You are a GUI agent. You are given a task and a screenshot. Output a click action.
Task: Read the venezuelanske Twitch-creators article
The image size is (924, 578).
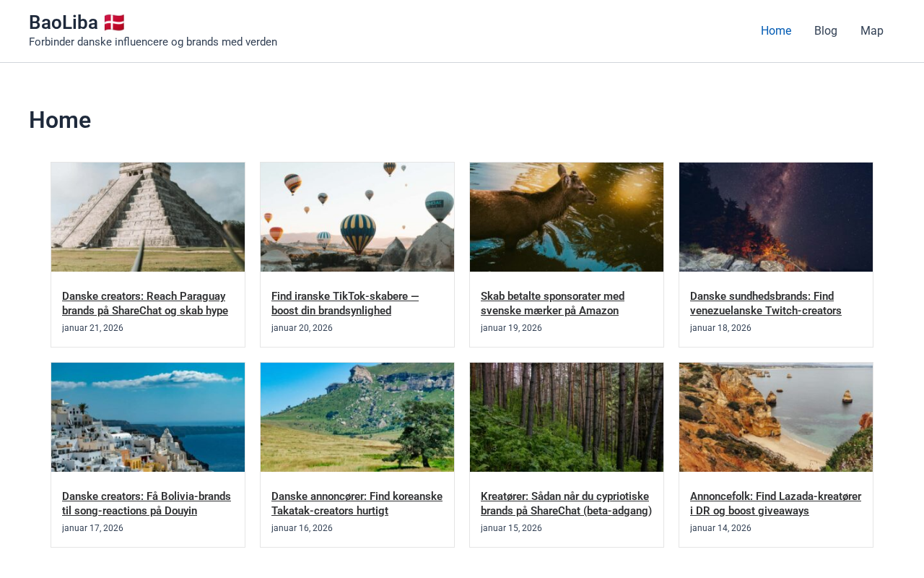coord(765,303)
